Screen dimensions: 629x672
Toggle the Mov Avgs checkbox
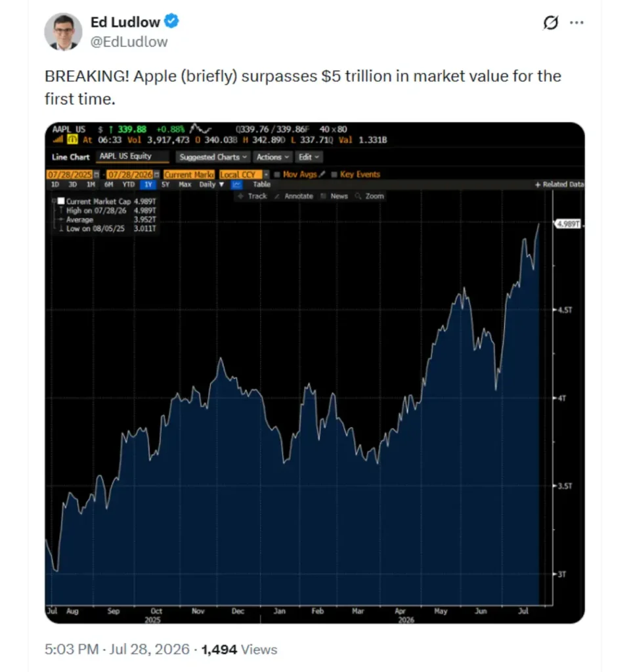click(x=277, y=175)
